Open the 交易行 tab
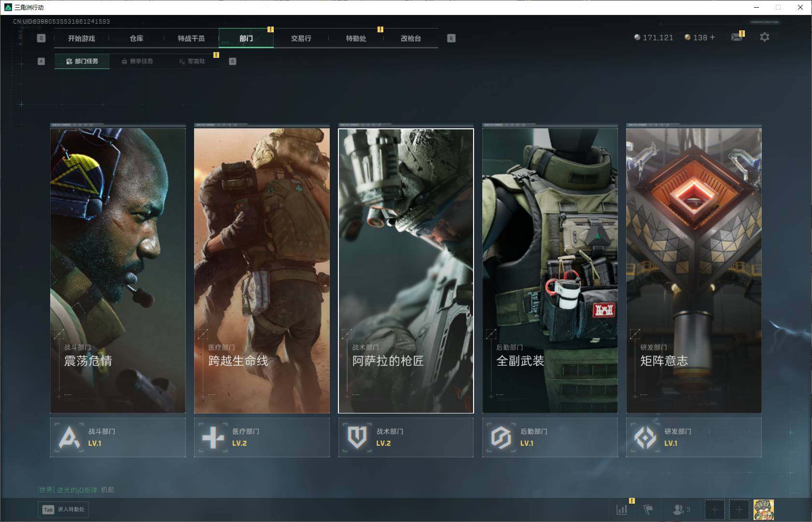812x522 pixels. [301, 39]
